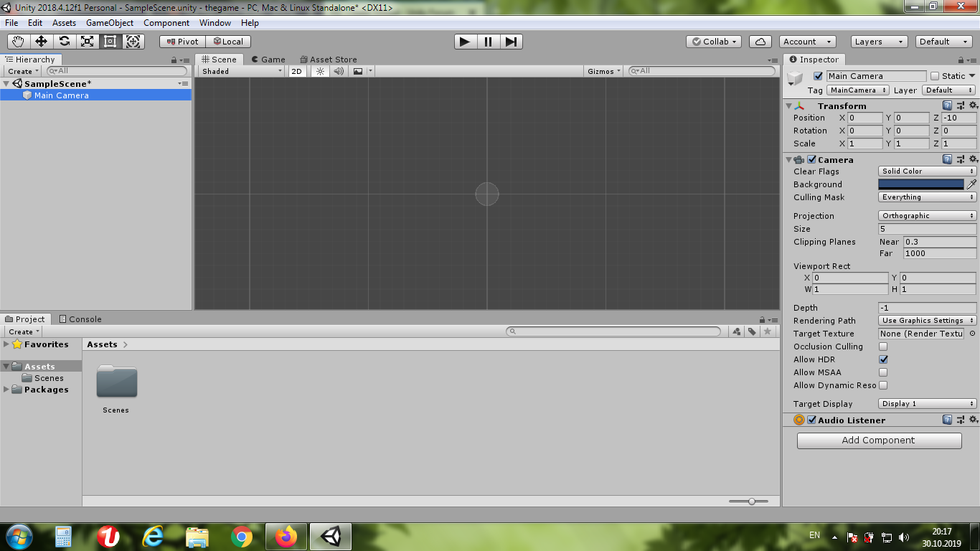
Task: Open the Component menu
Action: pos(166,23)
